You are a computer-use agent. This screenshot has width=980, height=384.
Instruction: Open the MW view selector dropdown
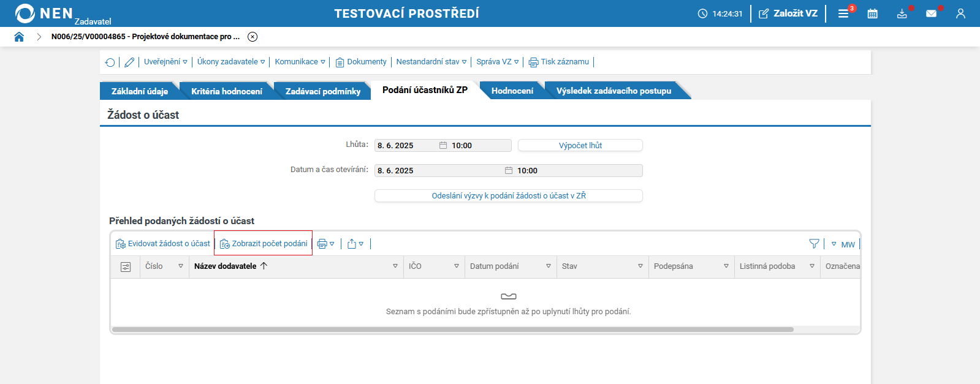(x=843, y=244)
